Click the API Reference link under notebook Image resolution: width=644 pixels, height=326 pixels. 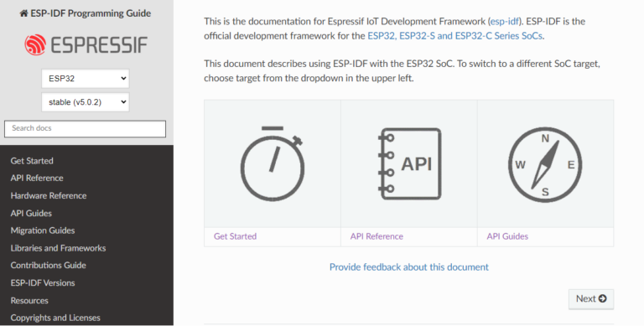(x=377, y=236)
